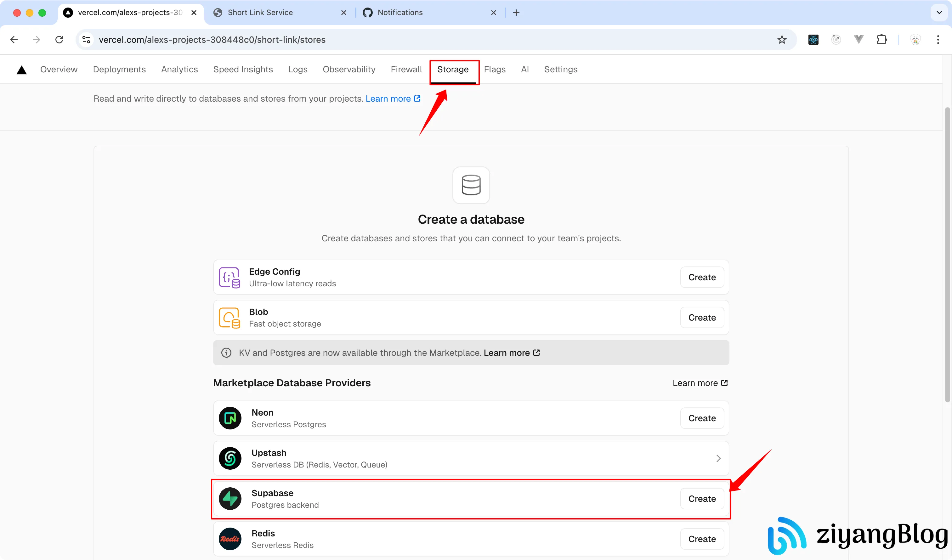Switch to Observability tab

coord(349,70)
